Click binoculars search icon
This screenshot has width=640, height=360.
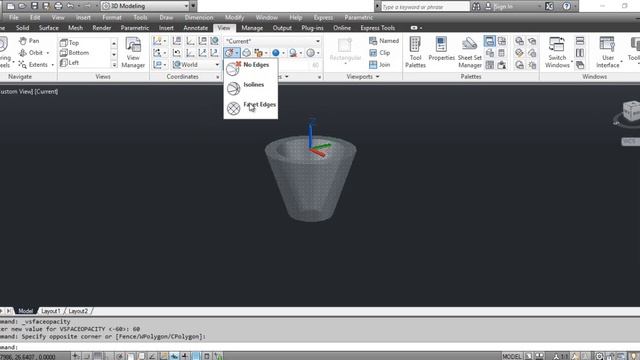pyautogui.click(x=476, y=6)
